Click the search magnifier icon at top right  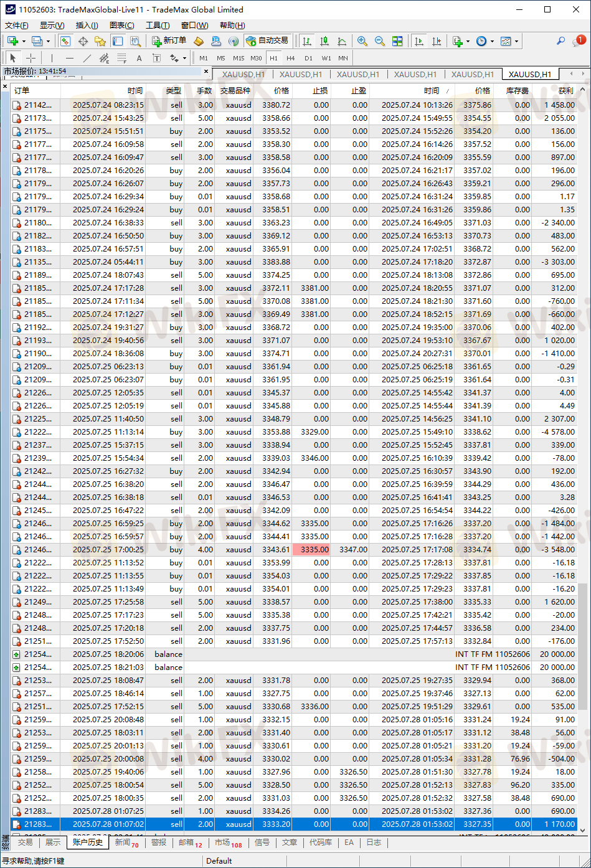[560, 41]
